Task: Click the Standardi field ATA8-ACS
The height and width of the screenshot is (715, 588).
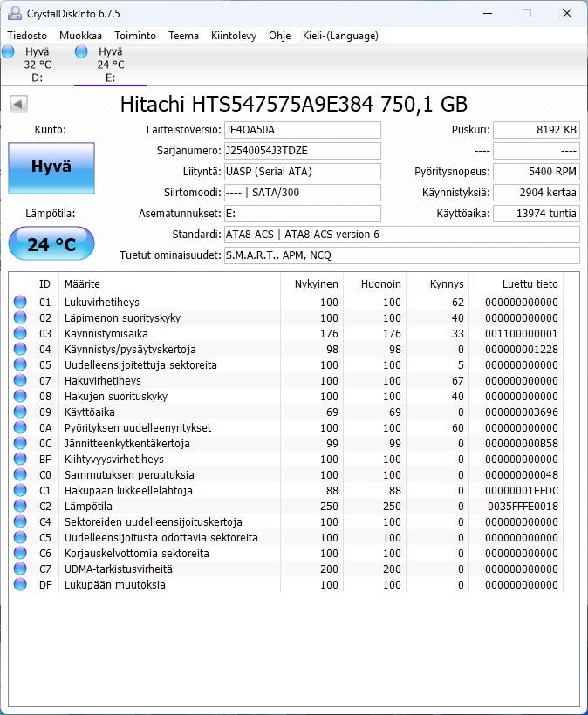Action: click(x=402, y=235)
